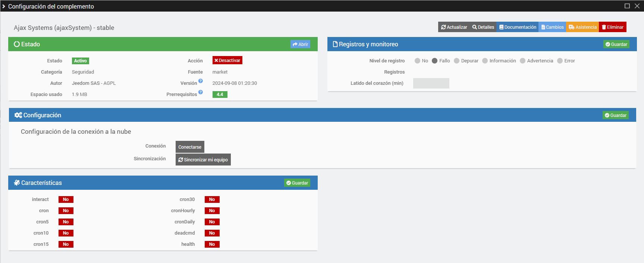Click the gears icon beside Configuración

coord(18,115)
